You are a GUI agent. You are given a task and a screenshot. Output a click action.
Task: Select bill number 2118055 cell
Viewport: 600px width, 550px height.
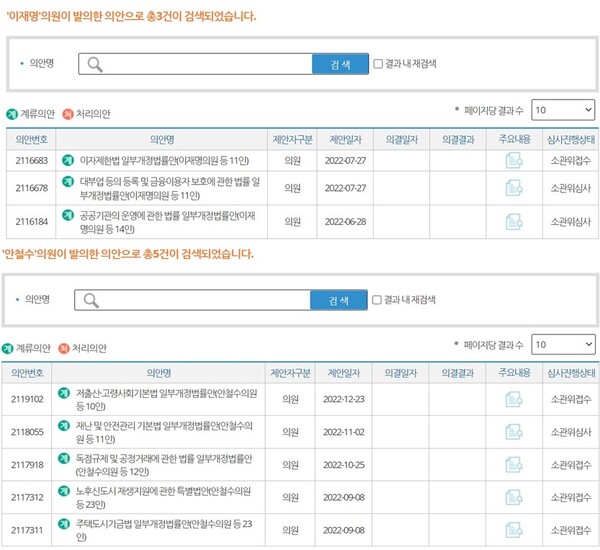pos(27,432)
